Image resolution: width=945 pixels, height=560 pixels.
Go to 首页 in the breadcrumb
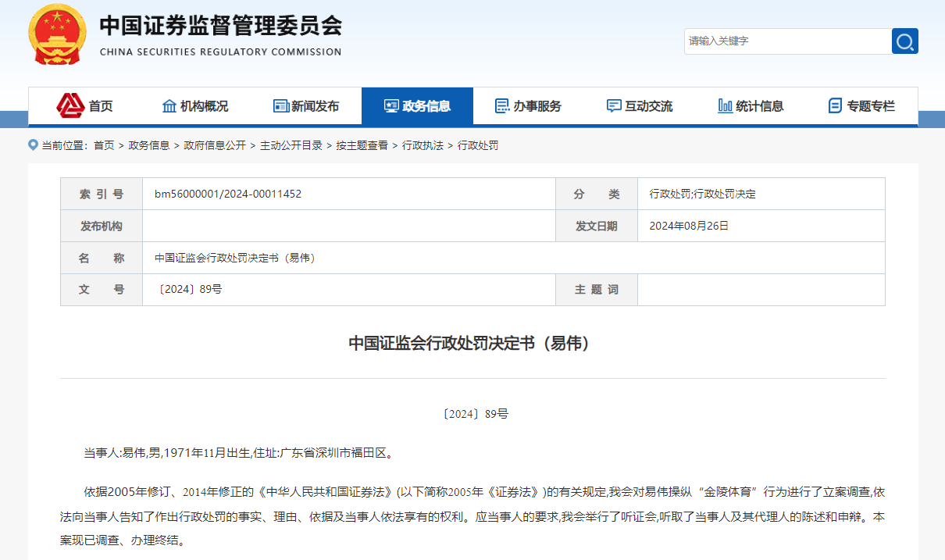104,145
